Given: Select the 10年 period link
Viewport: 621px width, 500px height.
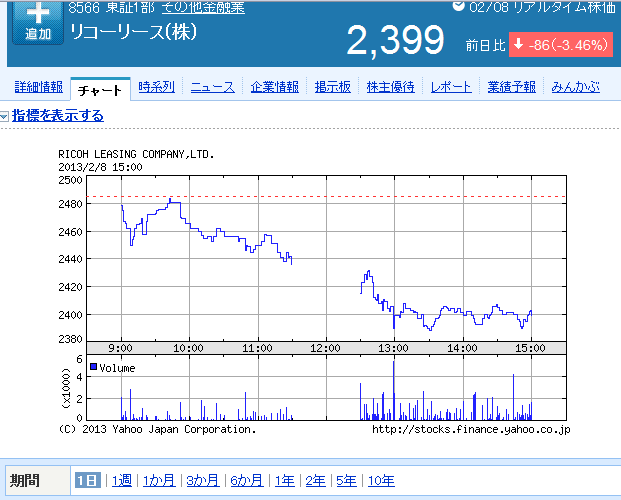Looking at the screenshot, I should coord(381,481).
